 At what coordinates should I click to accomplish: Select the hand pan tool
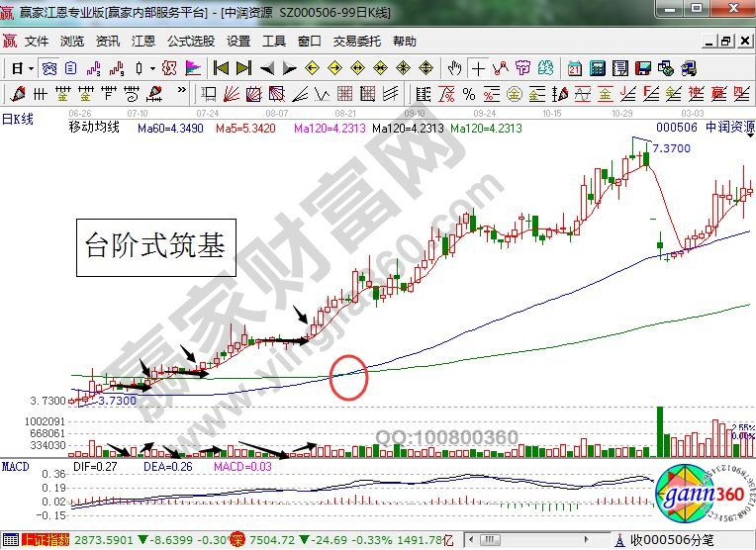click(x=455, y=68)
